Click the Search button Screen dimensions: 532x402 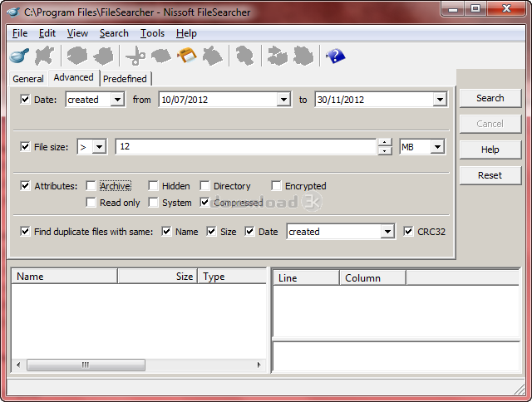coord(490,98)
